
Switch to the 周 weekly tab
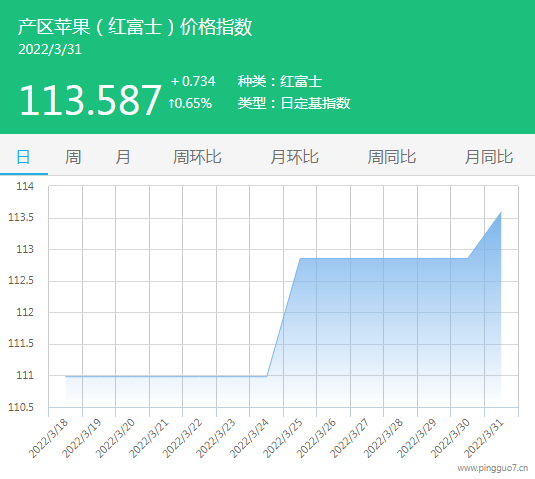(73, 157)
